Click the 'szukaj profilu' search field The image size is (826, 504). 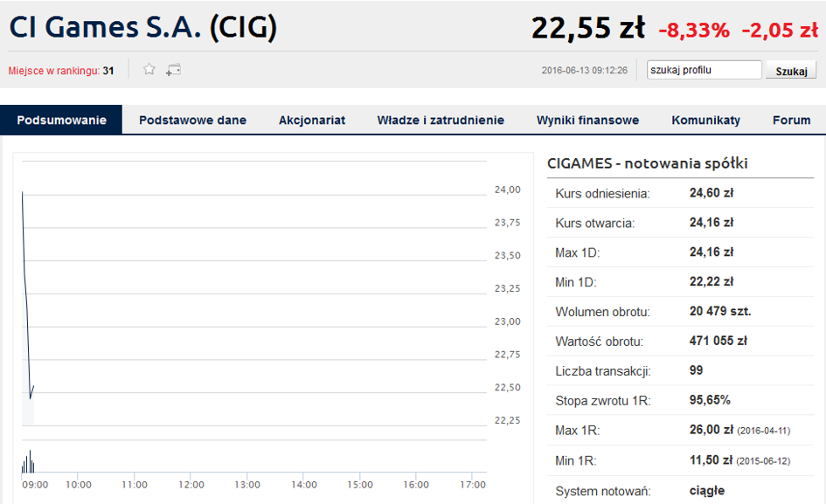tap(705, 70)
